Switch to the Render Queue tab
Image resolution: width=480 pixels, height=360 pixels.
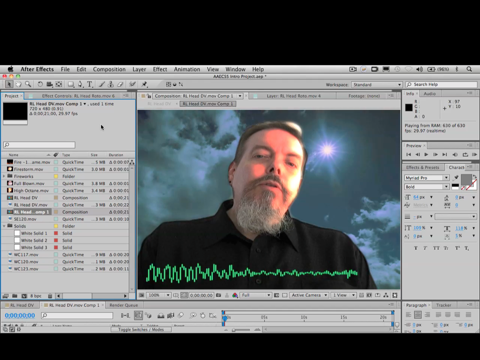tap(124, 305)
